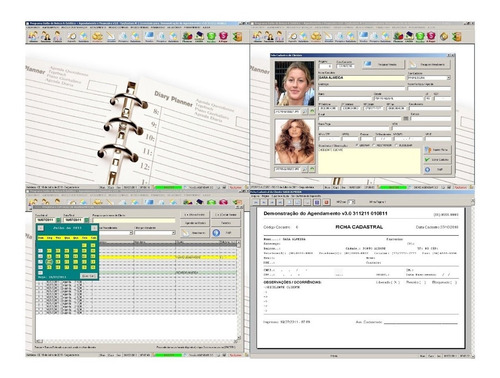The image size is (500, 378).
Task: Click the red stop icon in the report preview toolbar
Action: click(326, 202)
